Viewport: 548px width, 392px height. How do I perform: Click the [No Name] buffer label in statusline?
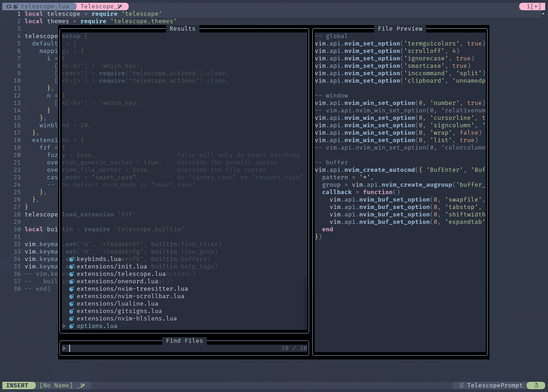click(x=56, y=385)
